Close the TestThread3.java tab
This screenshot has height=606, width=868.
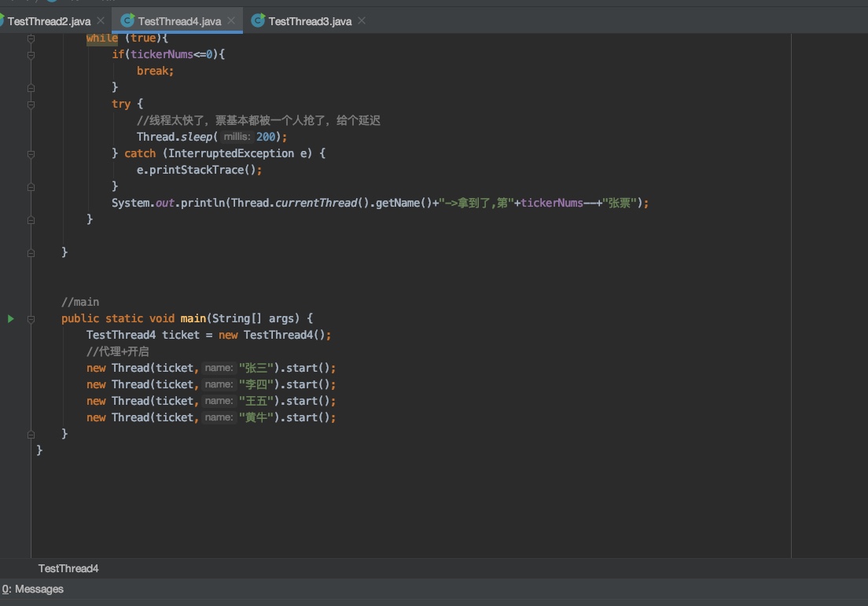[x=362, y=20]
